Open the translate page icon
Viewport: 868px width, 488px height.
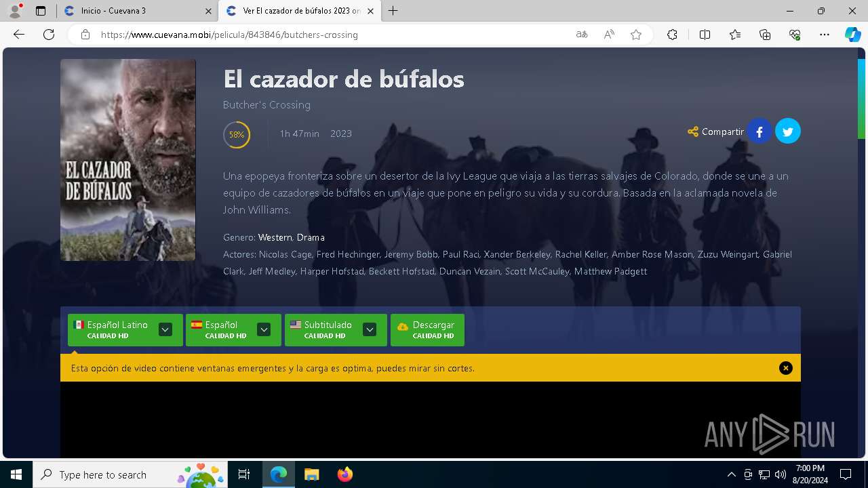pyautogui.click(x=582, y=35)
